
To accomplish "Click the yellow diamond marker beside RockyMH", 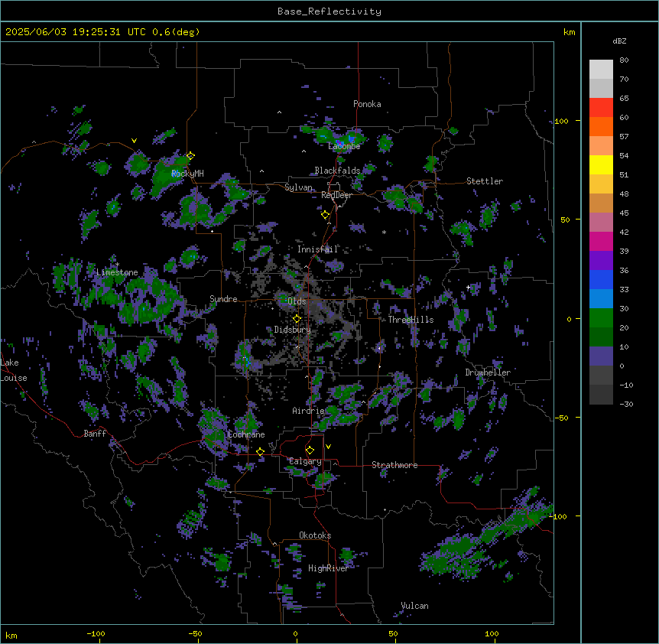I will coord(190,155).
